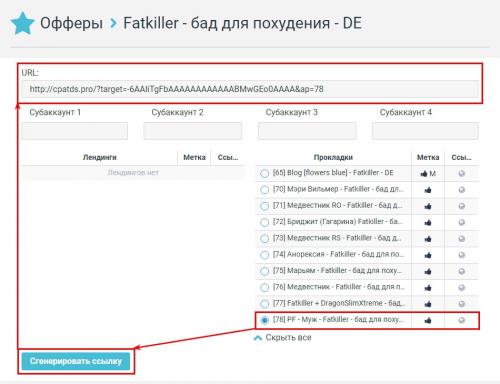Click Сгенерировать ссылку button

tap(76, 361)
